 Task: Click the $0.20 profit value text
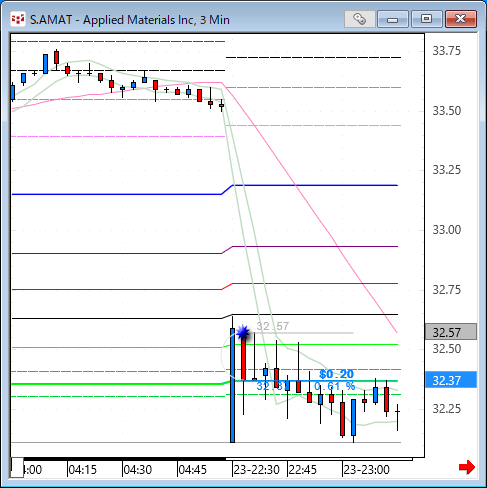pos(336,374)
